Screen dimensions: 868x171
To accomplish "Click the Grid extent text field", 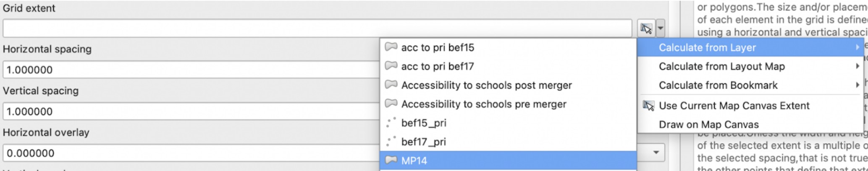I will tap(317, 28).
